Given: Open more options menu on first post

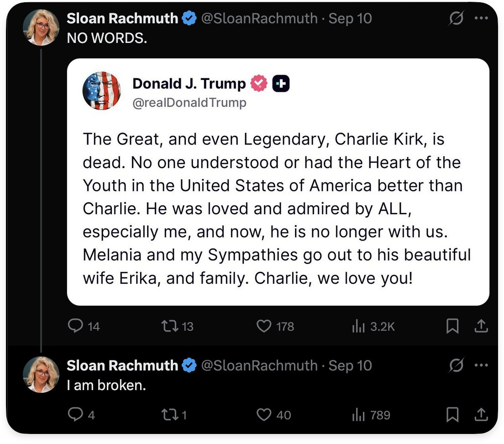Looking at the screenshot, I should click(x=481, y=19).
